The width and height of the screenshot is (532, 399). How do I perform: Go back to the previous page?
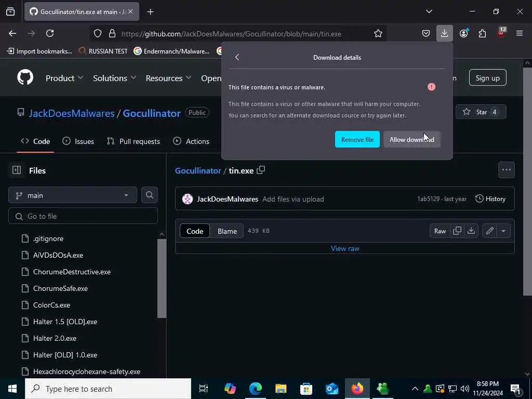click(x=12, y=33)
